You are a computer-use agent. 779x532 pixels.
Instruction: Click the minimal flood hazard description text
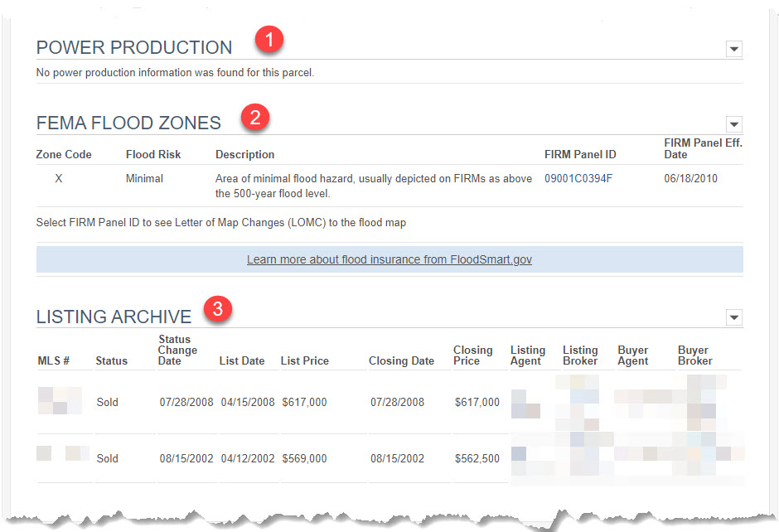[374, 186]
